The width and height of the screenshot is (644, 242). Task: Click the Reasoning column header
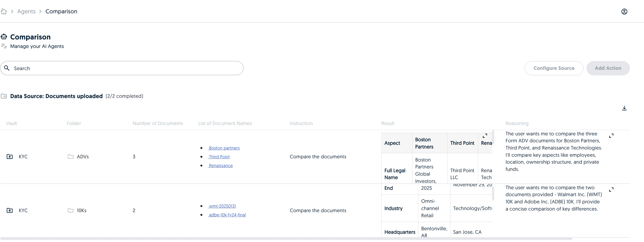[517, 123]
